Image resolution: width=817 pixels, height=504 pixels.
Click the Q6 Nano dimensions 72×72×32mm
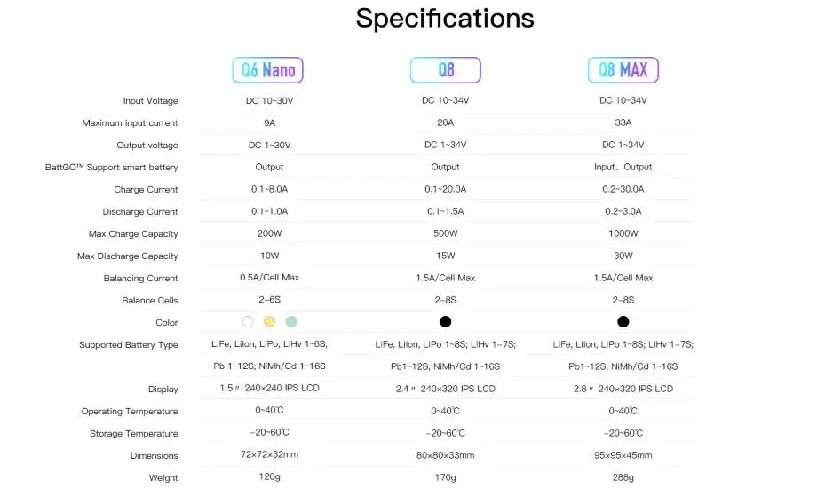click(269, 454)
